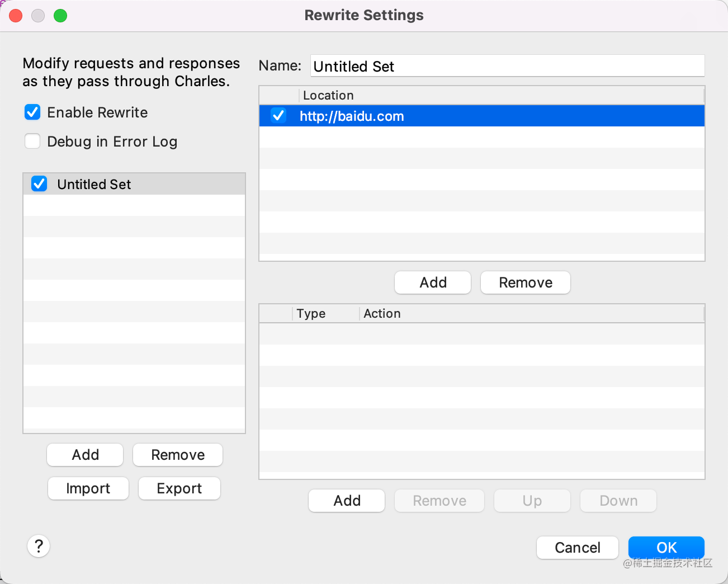
Task: Uncheck the http://baidu.com location checkbox
Action: (x=278, y=116)
